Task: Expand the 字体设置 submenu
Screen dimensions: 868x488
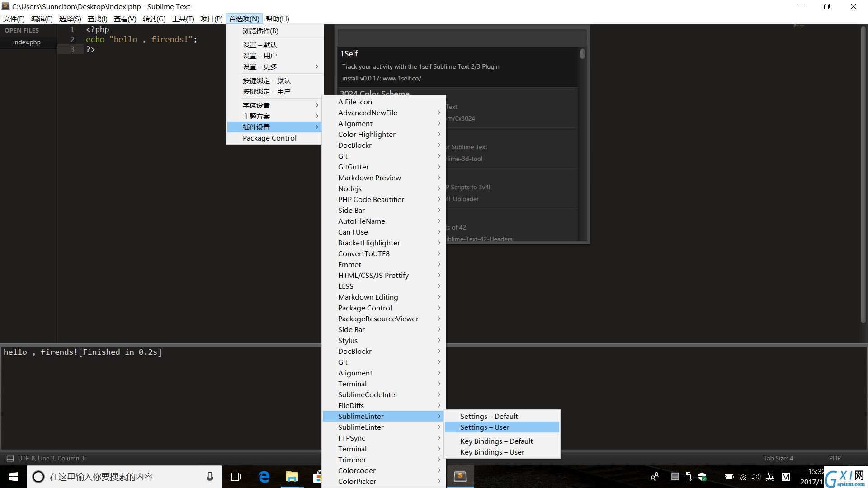Action: (275, 105)
